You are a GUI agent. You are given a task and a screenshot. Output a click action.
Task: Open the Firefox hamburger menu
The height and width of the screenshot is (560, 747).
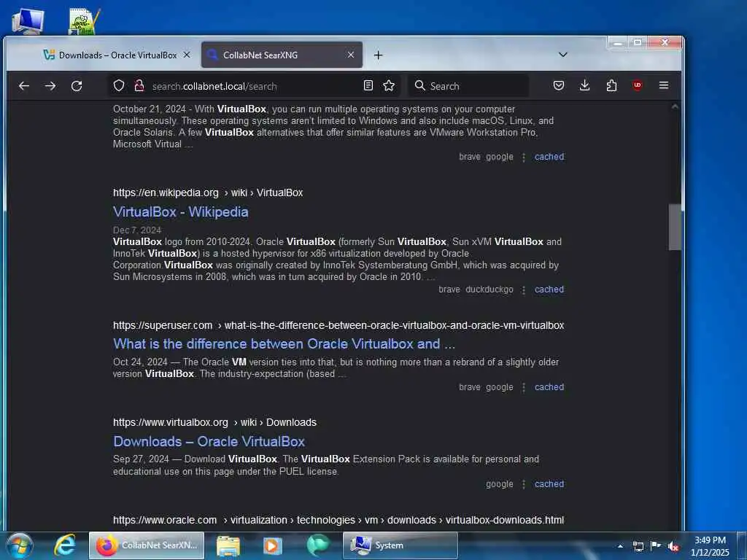pyautogui.click(x=664, y=86)
